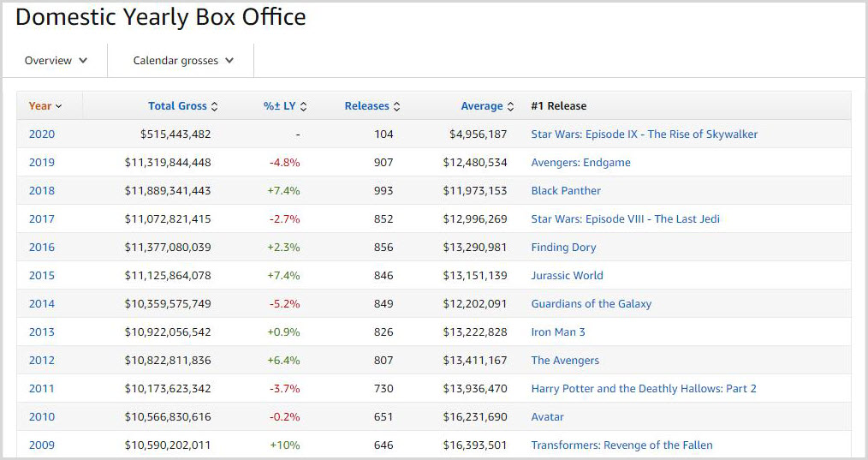Select total gross $10,566,830,616
This screenshot has width=868, height=460.
[x=168, y=417]
